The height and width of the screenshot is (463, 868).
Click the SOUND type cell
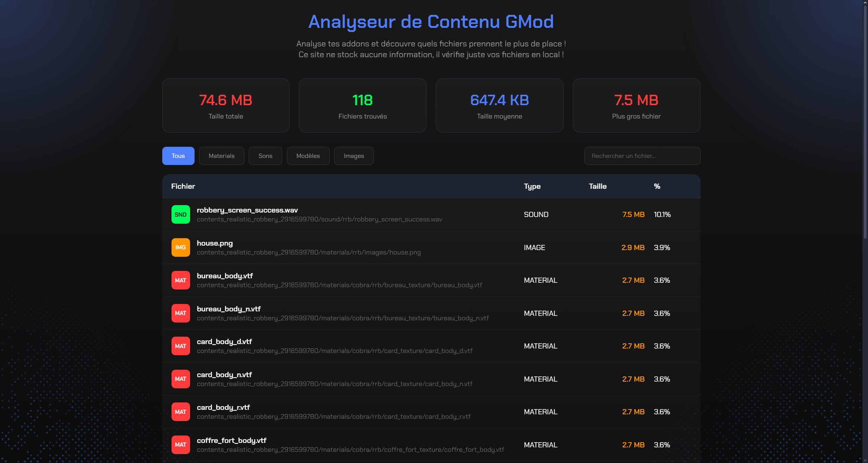click(536, 215)
